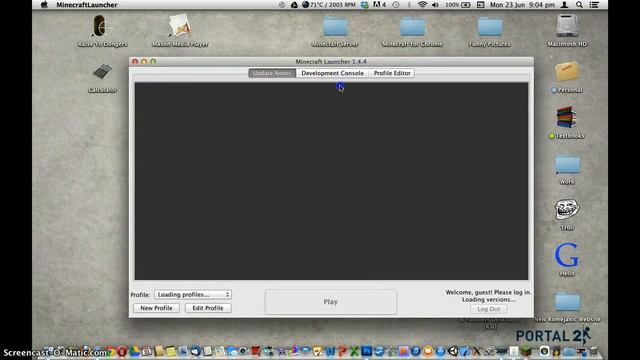Click the volume icon in menu bar
This screenshot has width=640, height=360.
click(x=436, y=5)
